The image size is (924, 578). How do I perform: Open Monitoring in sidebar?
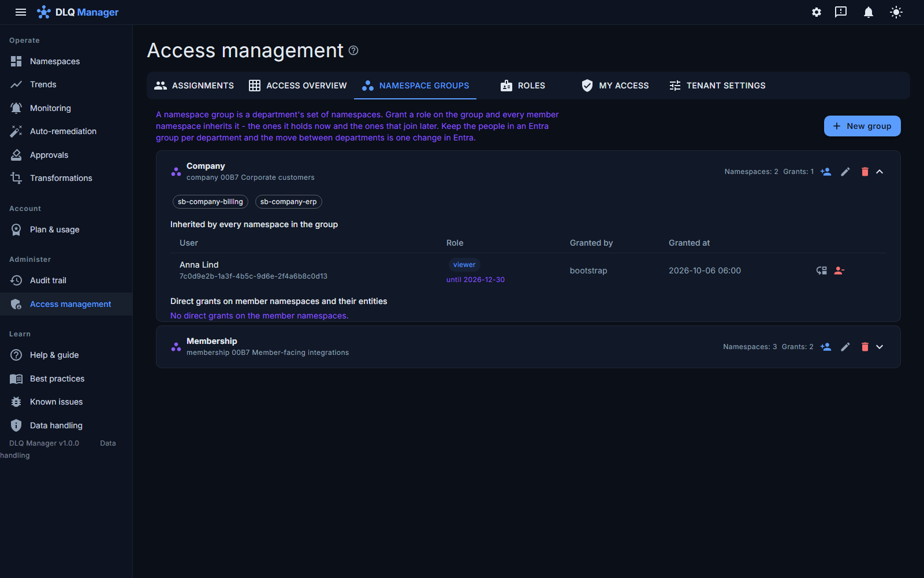(66, 108)
